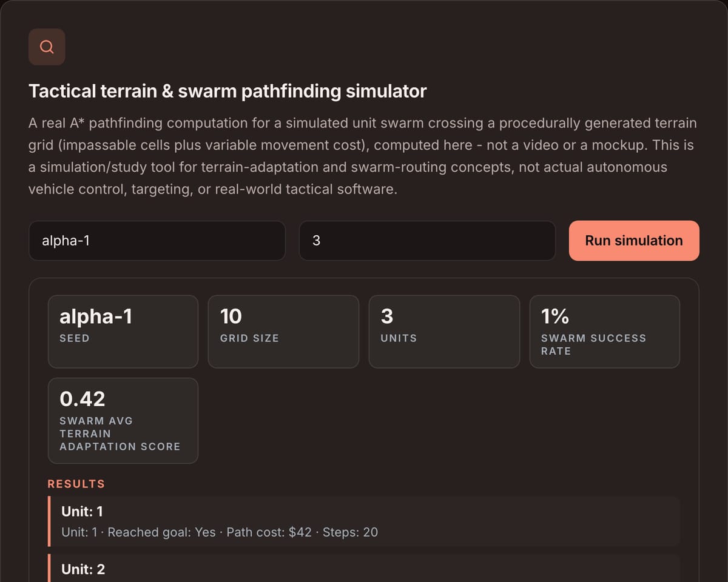Screen dimensions: 728x582
Task: Select the alpha-1 SEED stat card
Action: tap(123, 332)
